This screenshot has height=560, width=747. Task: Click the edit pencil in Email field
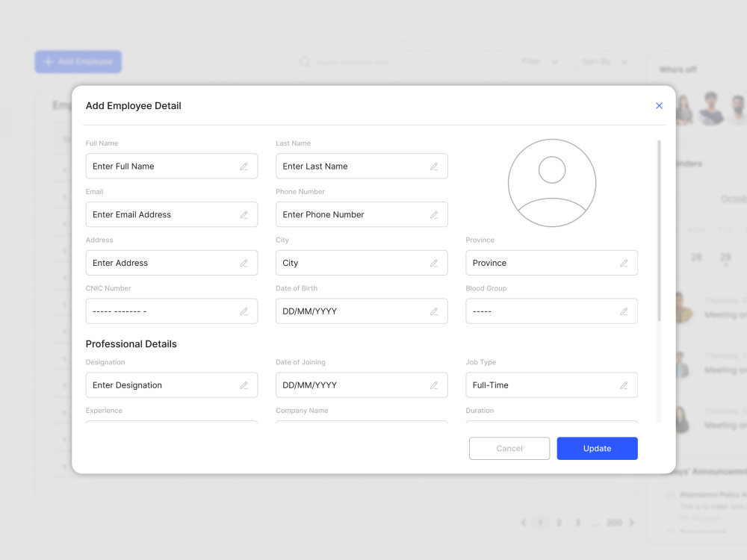click(244, 215)
